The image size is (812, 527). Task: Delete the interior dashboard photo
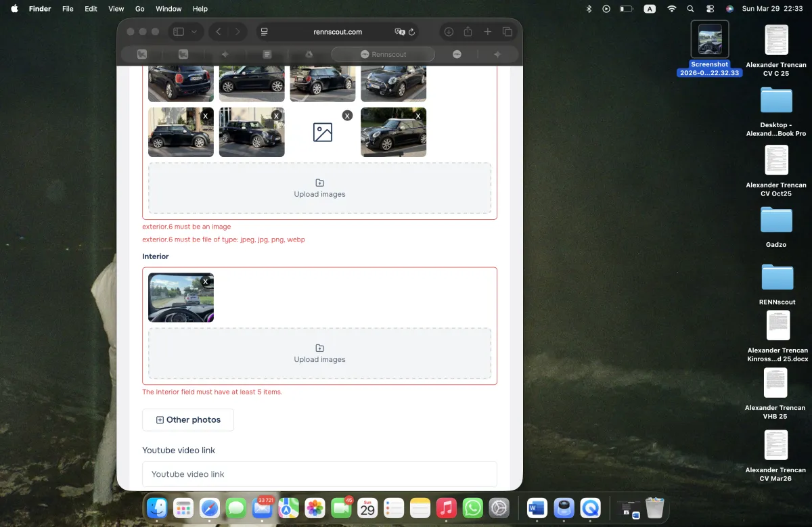206,281
